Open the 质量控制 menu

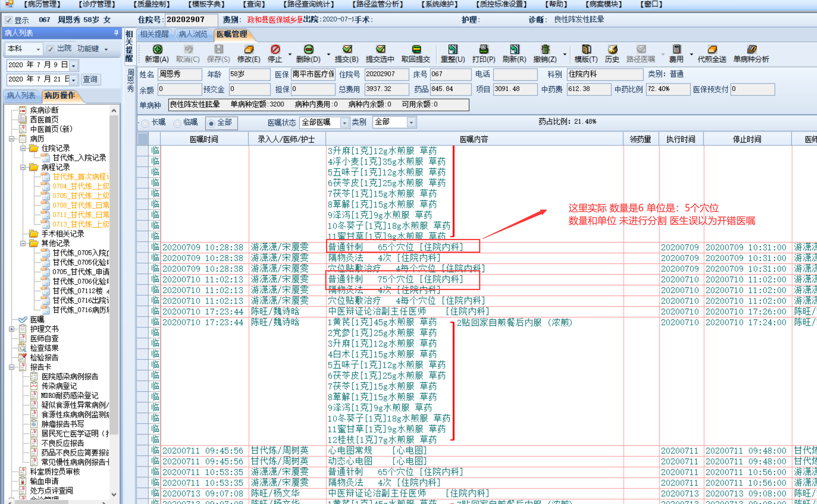pyautogui.click(x=152, y=4)
